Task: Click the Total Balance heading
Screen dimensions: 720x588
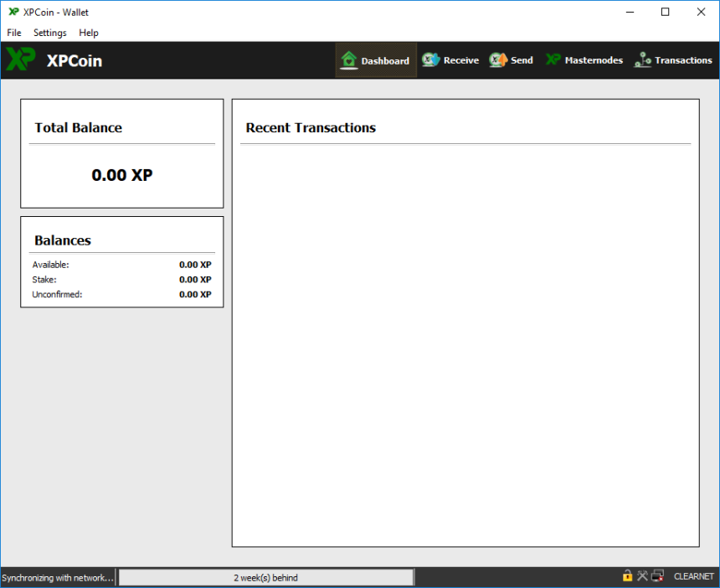Action: [79, 127]
